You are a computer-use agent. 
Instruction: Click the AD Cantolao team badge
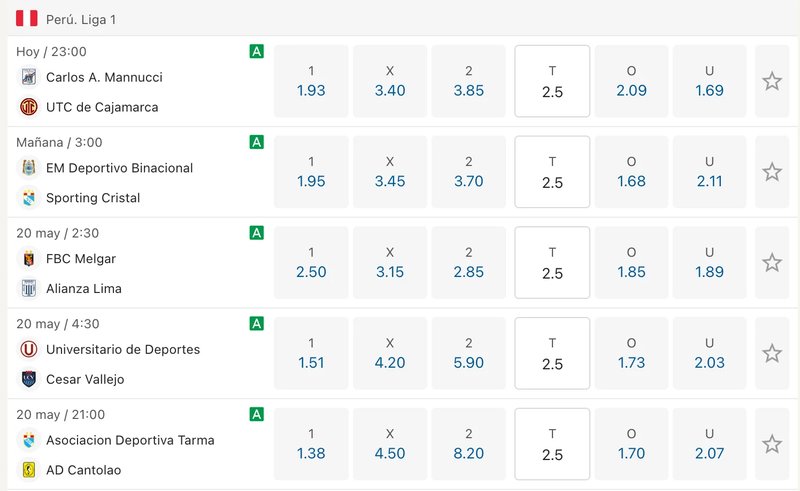(x=28, y=470)
